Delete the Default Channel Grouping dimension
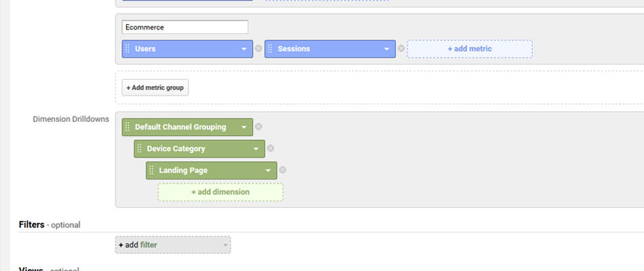 coord(258,127)
